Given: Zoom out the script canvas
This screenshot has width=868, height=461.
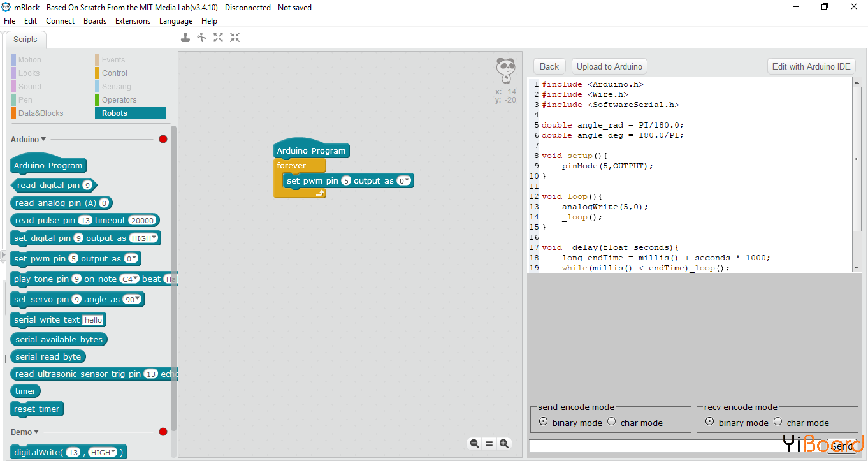Looking at the screenshot, I should pyautogui.click(x=474, y=444).
